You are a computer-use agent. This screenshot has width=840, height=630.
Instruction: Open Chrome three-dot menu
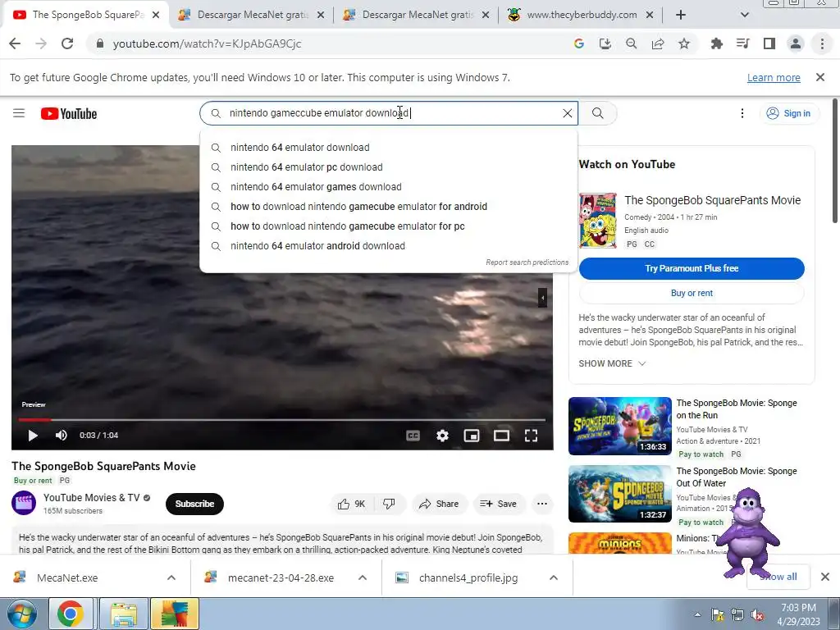(x=822, y=43)
